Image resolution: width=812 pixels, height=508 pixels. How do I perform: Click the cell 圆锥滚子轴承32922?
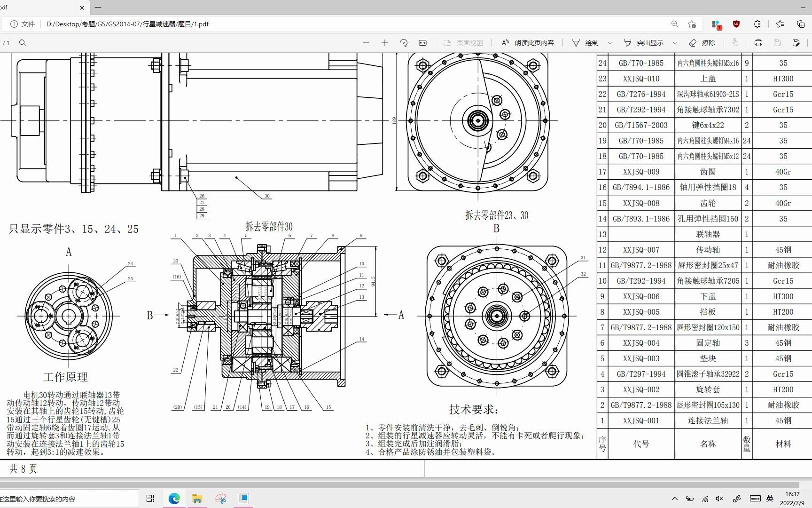pos(708,374)
